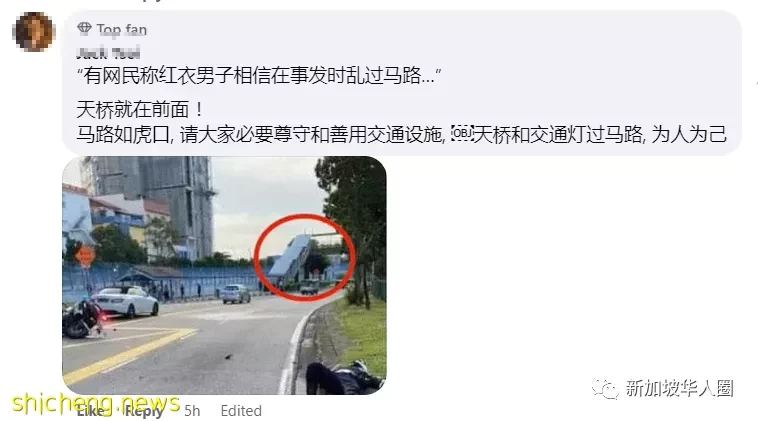
Task: Click the fallen motorcycle in the photo
Action: point(83,318)
